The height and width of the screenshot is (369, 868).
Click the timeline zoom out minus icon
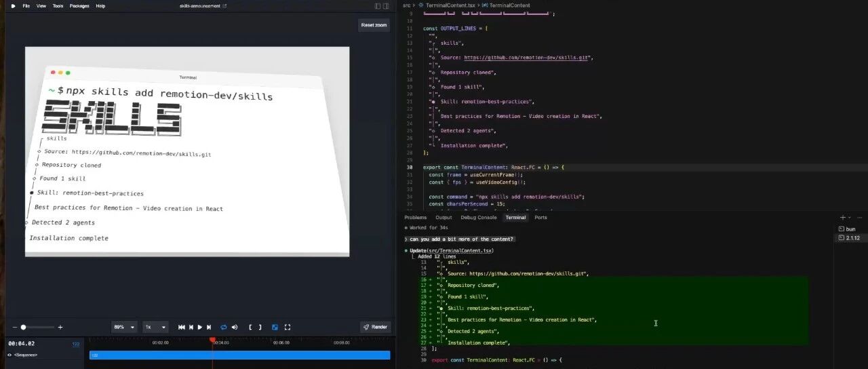coord(15,327)
